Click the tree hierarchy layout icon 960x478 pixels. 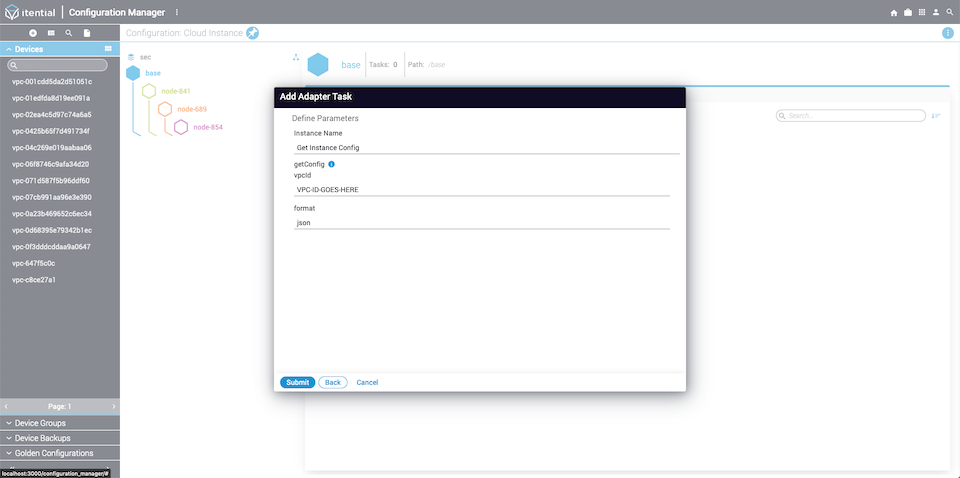[x=296, y=58]
